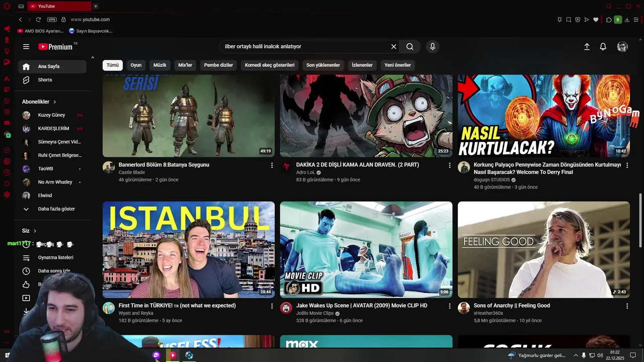The image size is (644, 362).
Task: Open the Opera easy setup icon
Action: click(636, 20)
